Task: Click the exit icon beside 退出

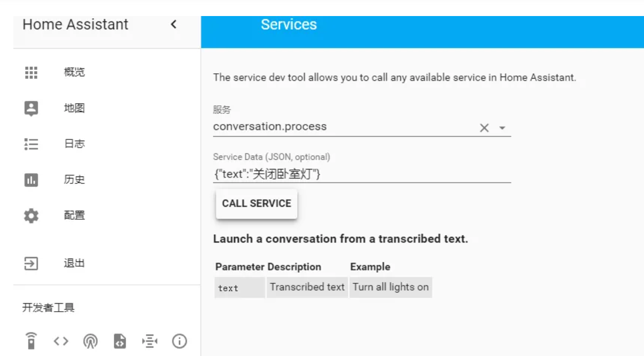Action: point(32,264)
